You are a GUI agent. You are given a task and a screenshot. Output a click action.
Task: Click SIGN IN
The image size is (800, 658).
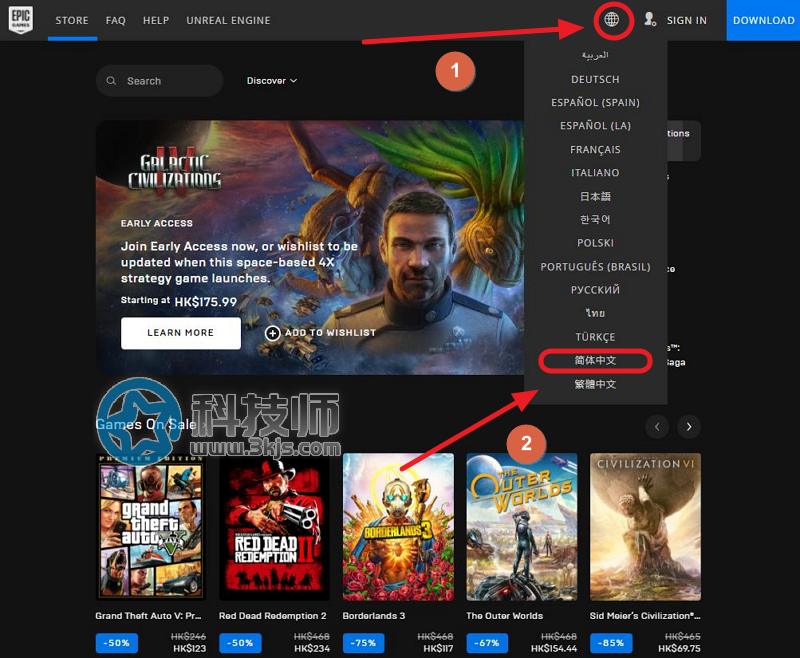tap(687, 20)
